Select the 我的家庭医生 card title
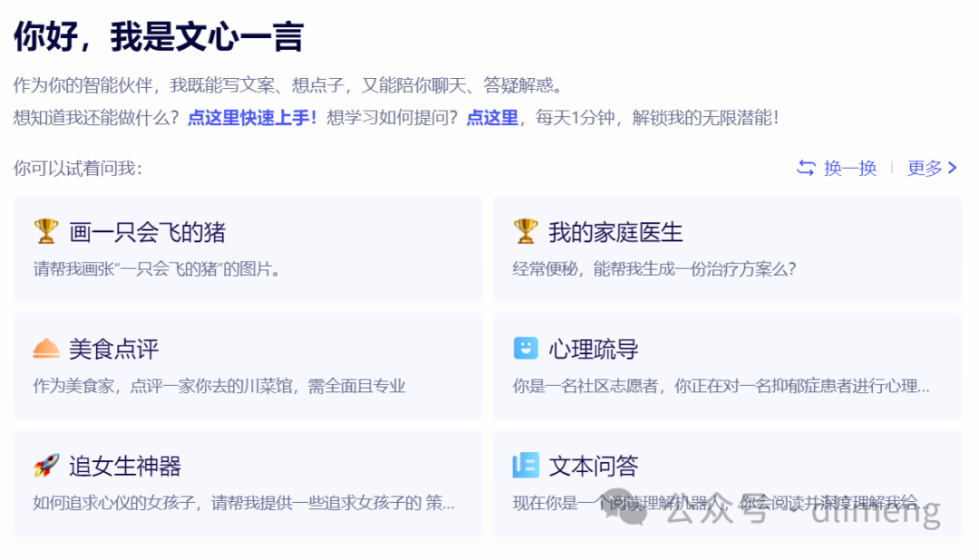Image resolution: width=979 pixels, height=560 pixels. (x=616, y=233)
